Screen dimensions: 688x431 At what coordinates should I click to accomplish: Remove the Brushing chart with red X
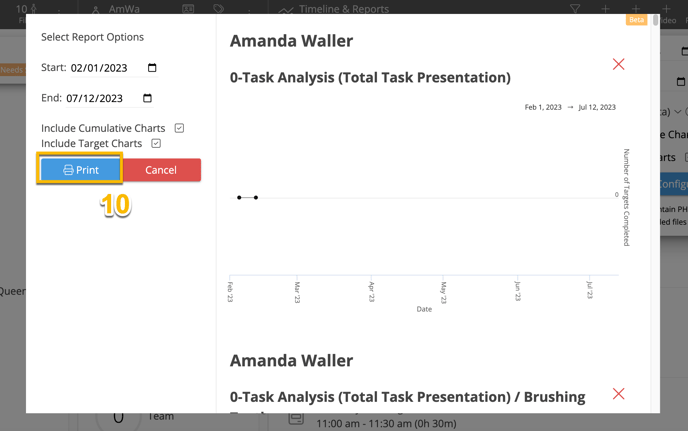[x=618, y=394]
